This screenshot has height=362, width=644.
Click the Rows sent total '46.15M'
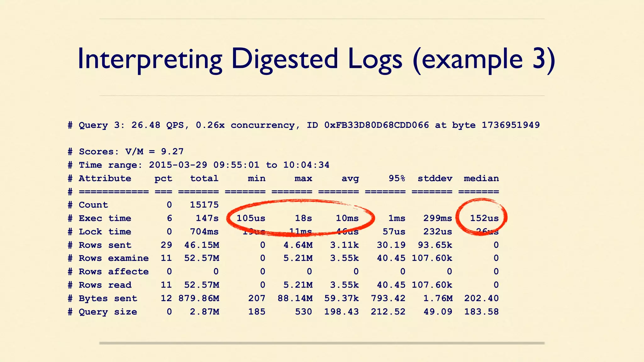pyautogui.click(x=202, y=245)
